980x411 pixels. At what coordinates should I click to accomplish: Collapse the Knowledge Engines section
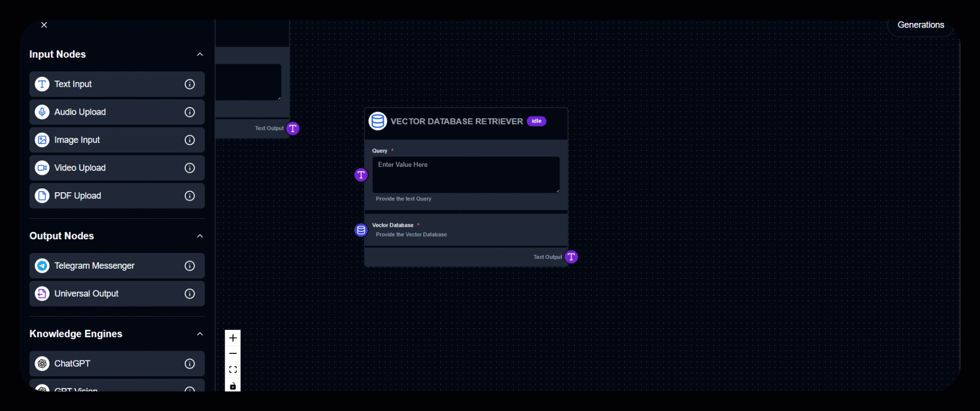pos(200,334)
